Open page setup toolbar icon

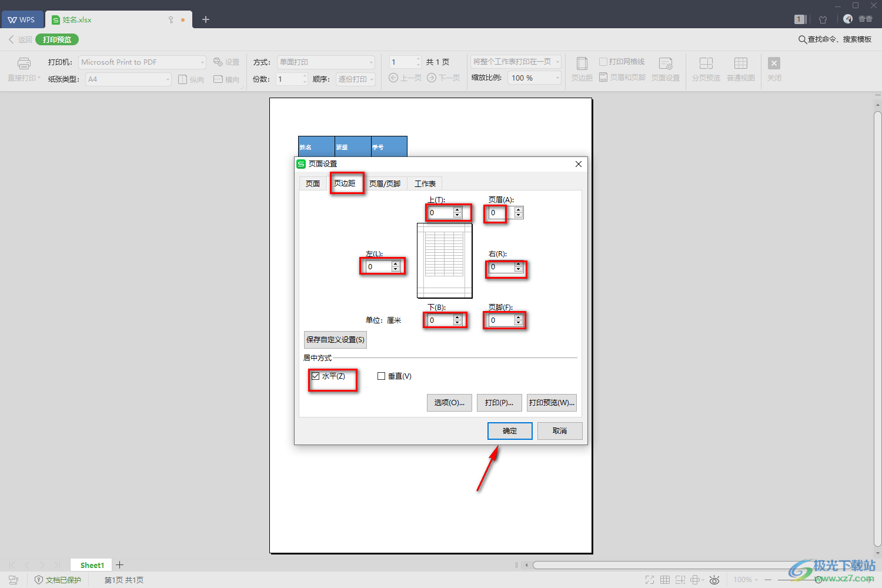(666, 64)
